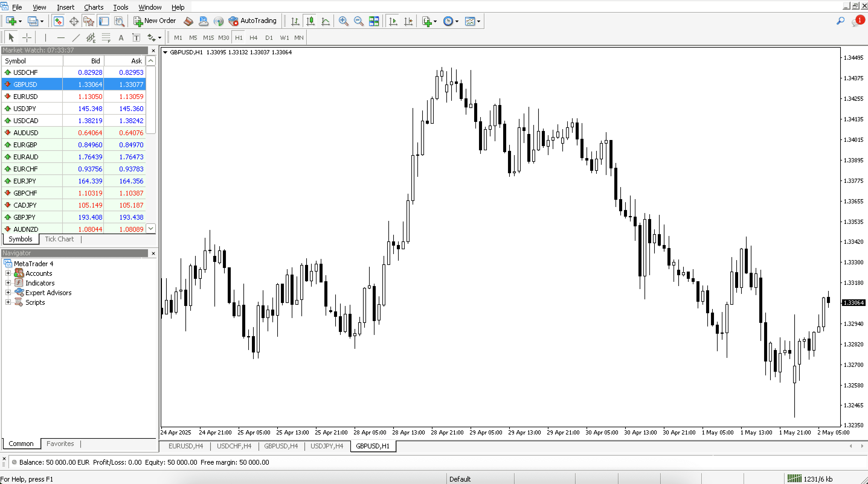
Task: Switch to the USDJPY,H4 chart tab
Action: click(x=326, y=446)
